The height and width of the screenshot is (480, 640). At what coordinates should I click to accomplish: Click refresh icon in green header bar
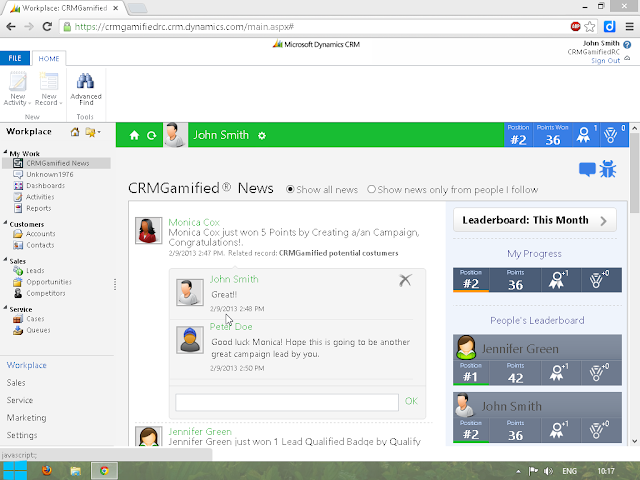click(151, 136)
